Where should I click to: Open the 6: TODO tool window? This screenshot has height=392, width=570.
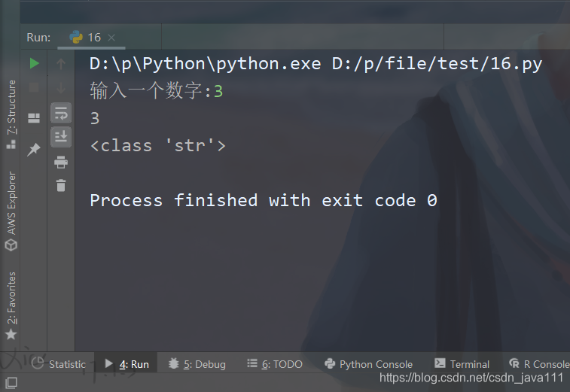click(274, 363)
